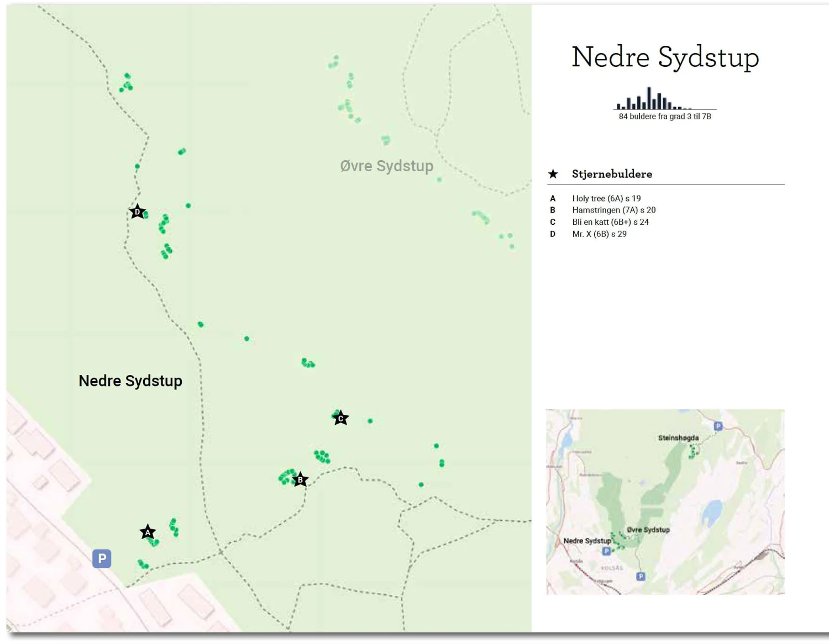Viewport: 829px width, 644px height.
Task: Select star marker B on the map
Action: (x=300, y=479)
